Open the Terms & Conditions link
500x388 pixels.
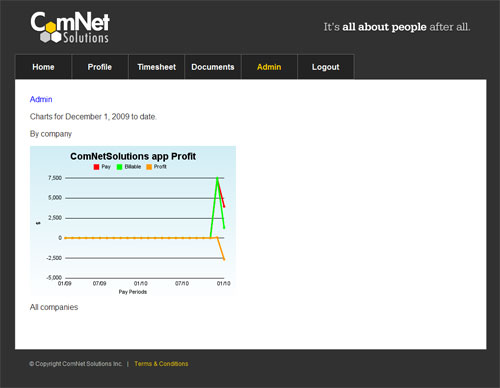(x=161, y=364)
